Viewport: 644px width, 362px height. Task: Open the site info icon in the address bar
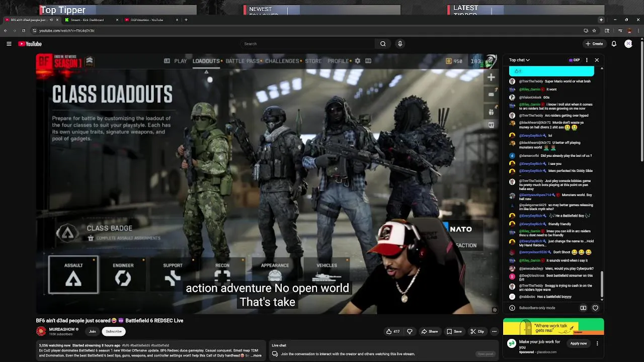pos(35,31)
